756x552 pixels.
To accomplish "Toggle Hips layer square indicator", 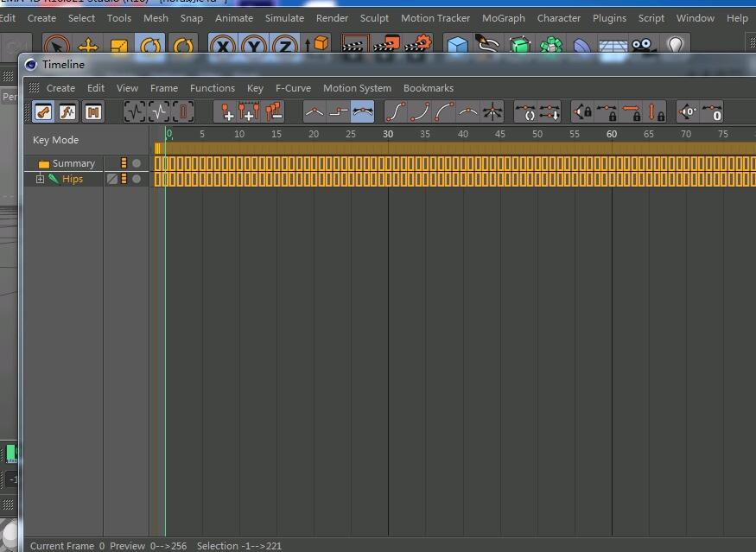I will click(x=112, y=179).
